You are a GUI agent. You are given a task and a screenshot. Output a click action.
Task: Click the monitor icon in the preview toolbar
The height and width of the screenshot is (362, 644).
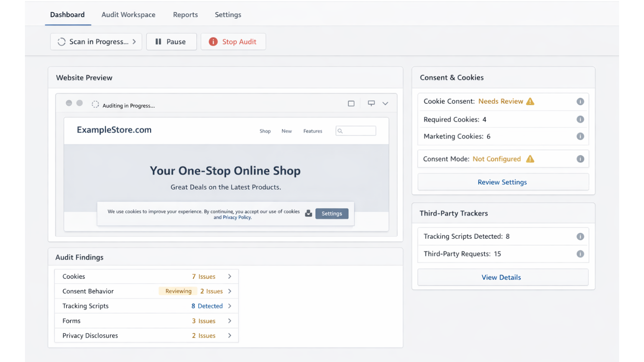[371, 103]
